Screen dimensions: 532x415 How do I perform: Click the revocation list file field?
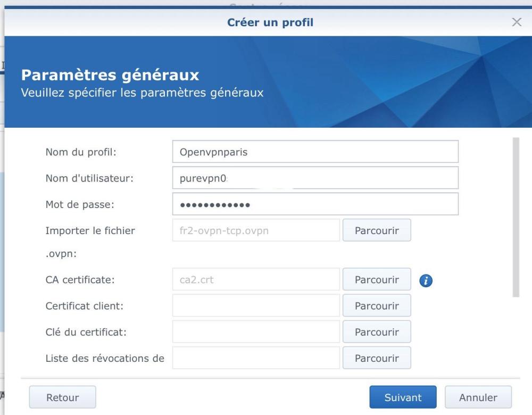[x=255, y=358]
